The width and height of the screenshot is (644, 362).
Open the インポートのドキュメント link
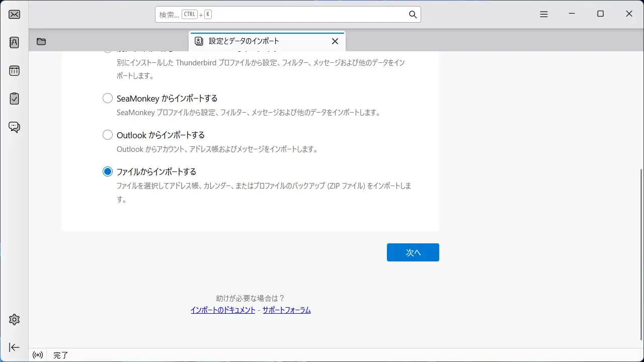coord(223,310)
